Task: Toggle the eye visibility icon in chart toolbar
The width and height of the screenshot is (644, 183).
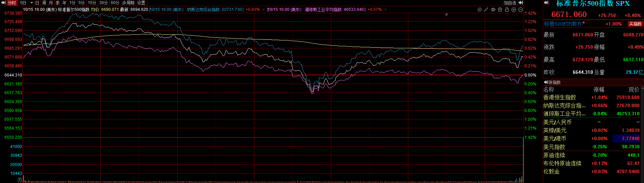Action: (x=493, y=10)
